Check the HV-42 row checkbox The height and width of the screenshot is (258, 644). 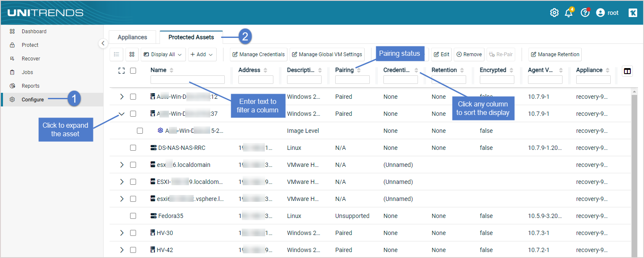pyautogui.click(x=133, y=250)
